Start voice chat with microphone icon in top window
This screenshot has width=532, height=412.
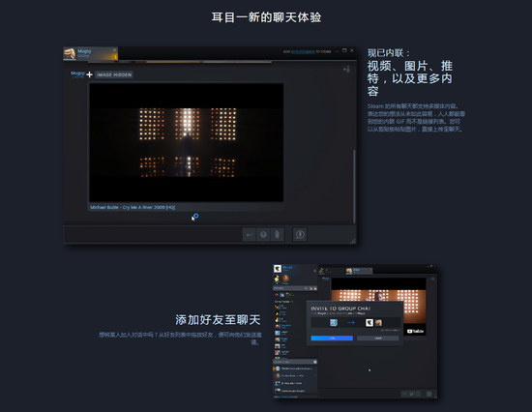(300, 234)
